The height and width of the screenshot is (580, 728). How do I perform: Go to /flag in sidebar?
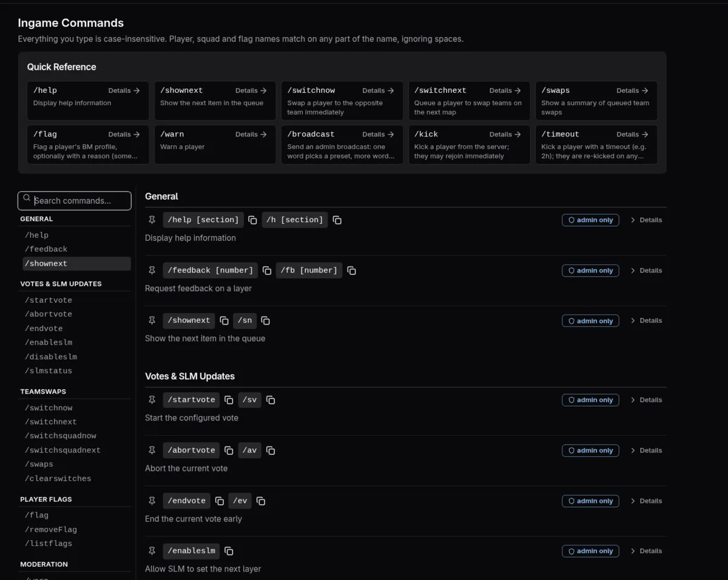coord(76,515)
